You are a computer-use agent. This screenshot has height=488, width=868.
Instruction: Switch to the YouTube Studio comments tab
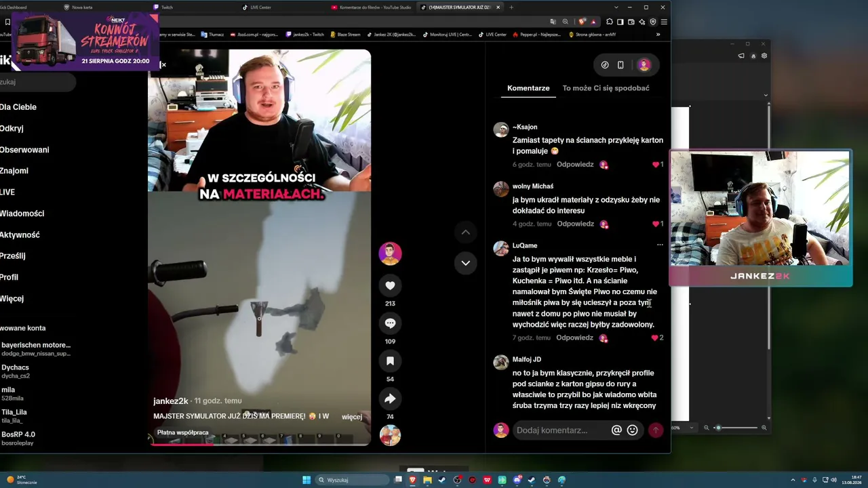coord(372,7)
